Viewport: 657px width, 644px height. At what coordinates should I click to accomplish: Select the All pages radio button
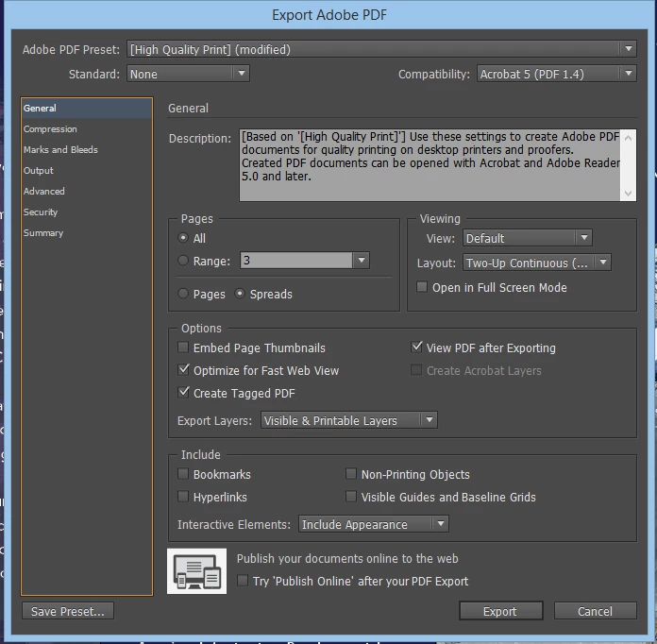(x=183, y=238)
